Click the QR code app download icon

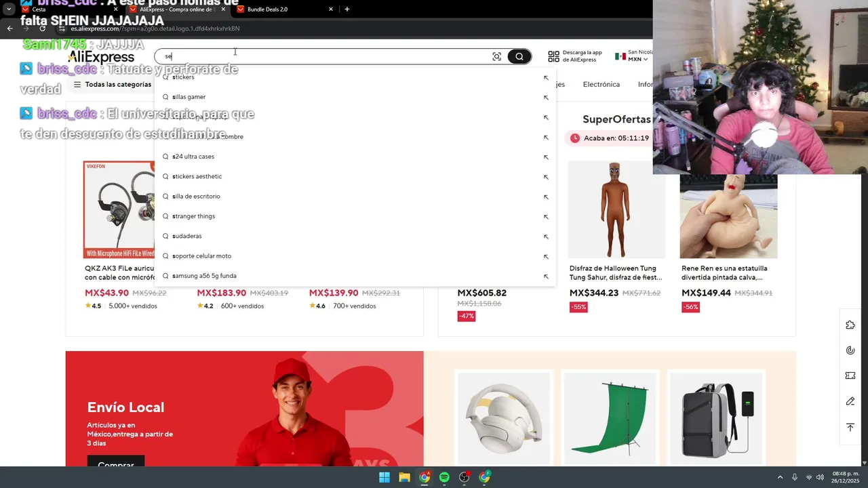click(x=554, y=56)
